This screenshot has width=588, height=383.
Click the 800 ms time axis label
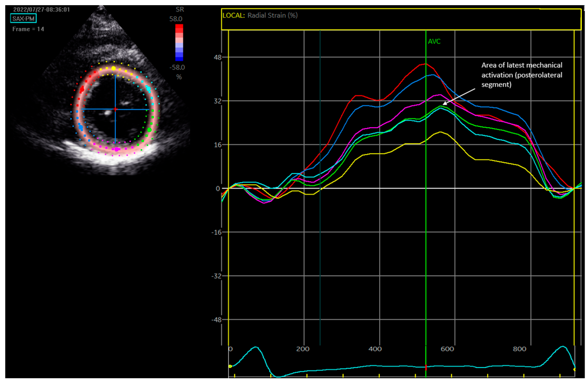(519, 349)
